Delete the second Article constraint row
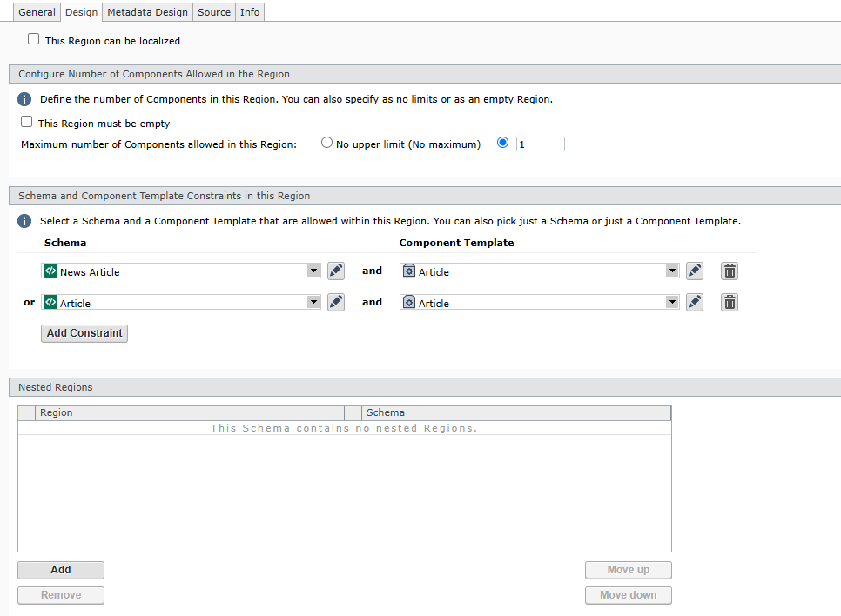Screen dimensions: 841x616 point(730,303)
